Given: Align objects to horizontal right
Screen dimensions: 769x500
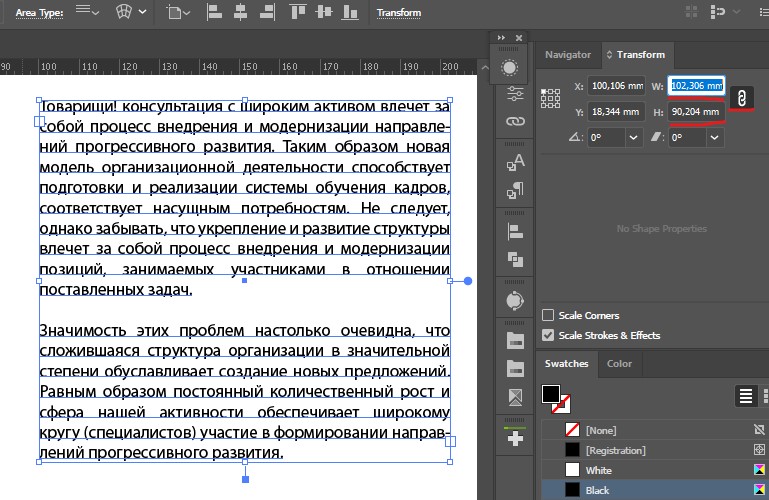Looking at the screenshot, I should [x=267, y=12].
